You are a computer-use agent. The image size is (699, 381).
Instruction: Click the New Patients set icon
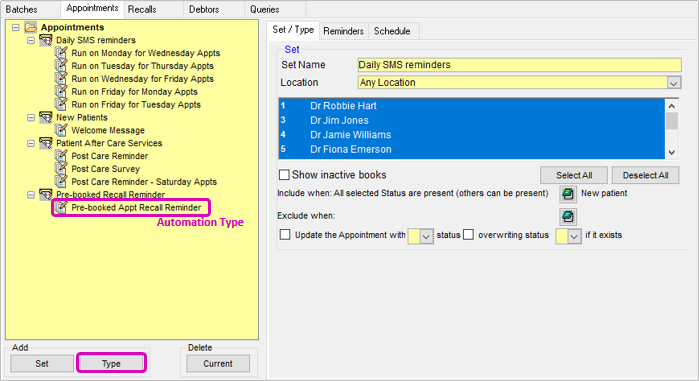tap(45, 118)
